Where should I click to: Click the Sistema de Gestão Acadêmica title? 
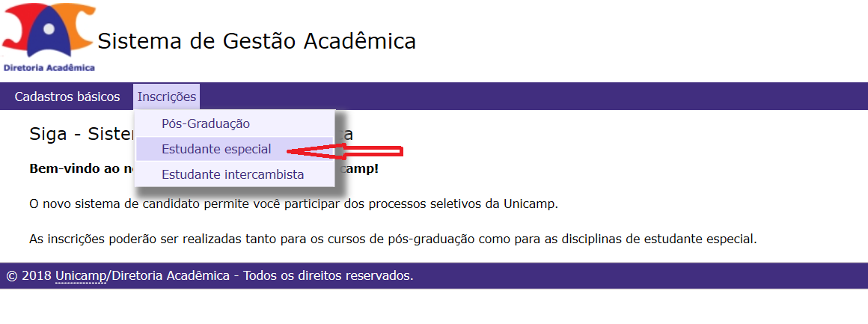(257, 42)
